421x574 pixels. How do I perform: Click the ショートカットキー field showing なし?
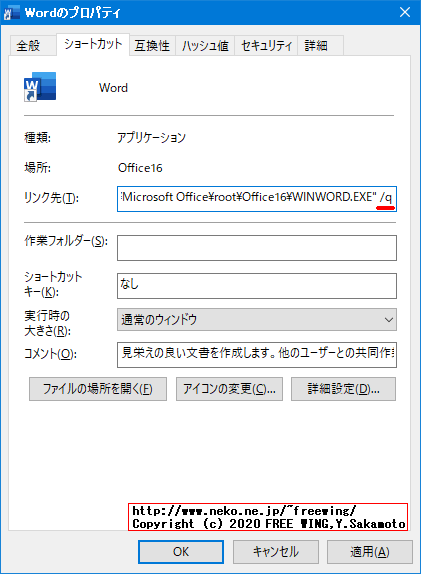[x=257, y=286]
